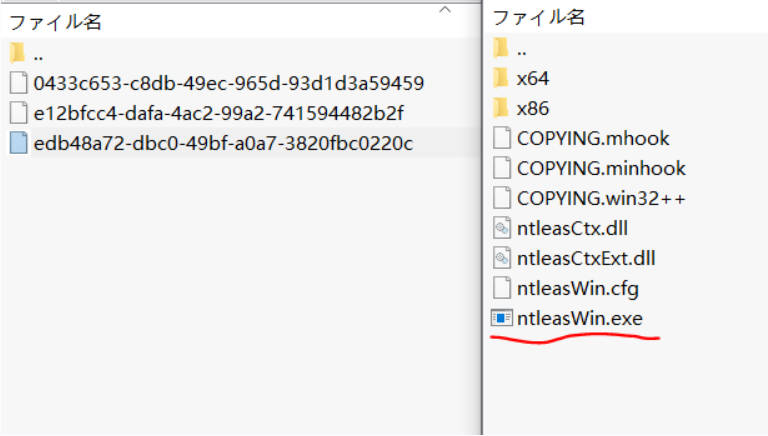Select file e12bfcc4-dafa-4ac2-99a2-741594482b2f
This screenshot has width=768, height=436.
click(218, 113)
